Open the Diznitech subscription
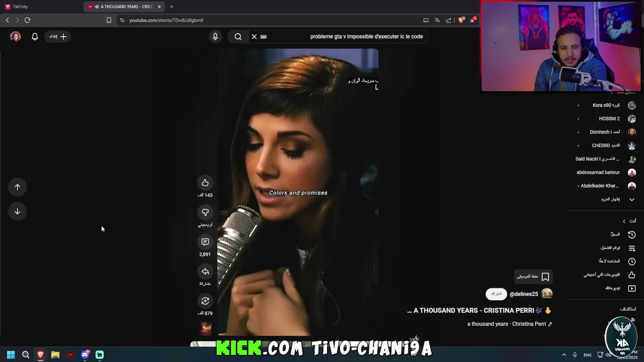 [606, 132]
